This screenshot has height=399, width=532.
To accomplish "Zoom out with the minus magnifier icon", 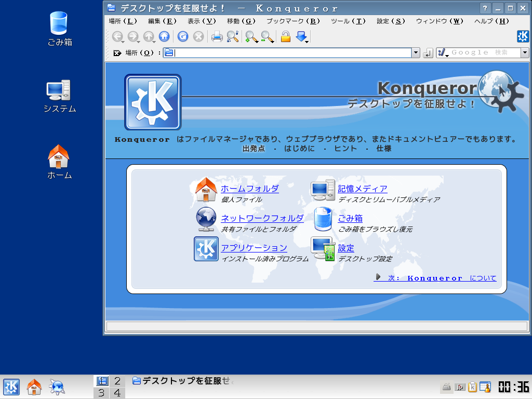I will [x=267, y=37].
